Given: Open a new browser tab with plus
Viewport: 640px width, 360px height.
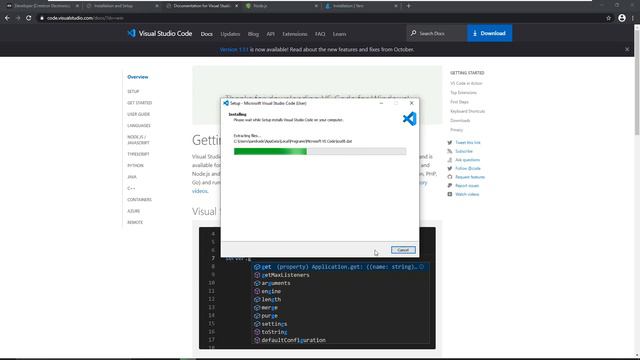Looking at the screenshot, I should point(409,6).
